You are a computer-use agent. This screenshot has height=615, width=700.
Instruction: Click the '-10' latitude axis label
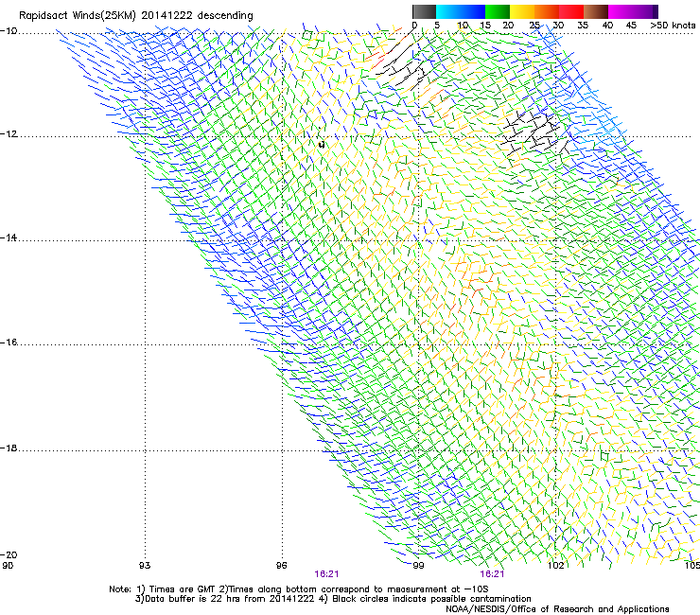(9, 31)
